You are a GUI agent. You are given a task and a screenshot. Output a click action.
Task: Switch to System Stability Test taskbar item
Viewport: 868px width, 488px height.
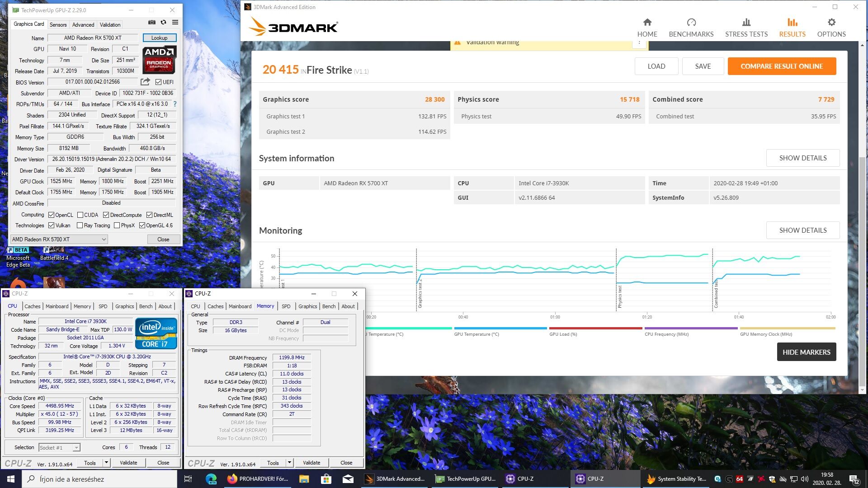(x=676, y=479)
